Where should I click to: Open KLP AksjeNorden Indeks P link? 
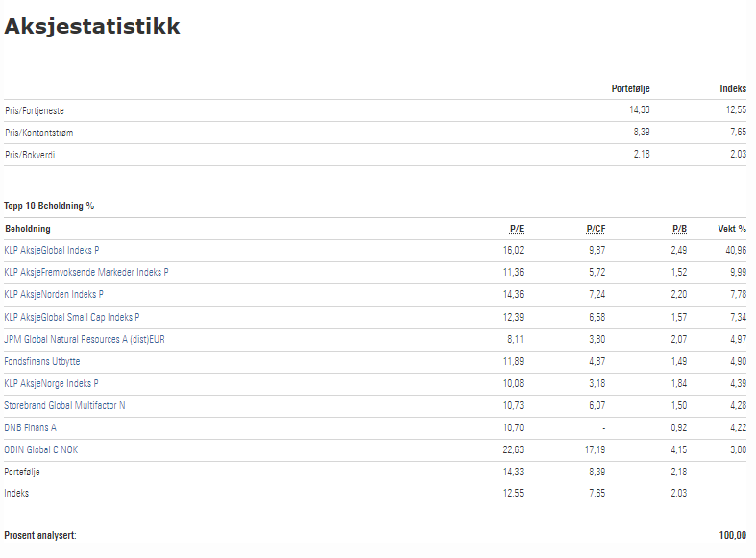pyautogui.click(x=54, y=295)
